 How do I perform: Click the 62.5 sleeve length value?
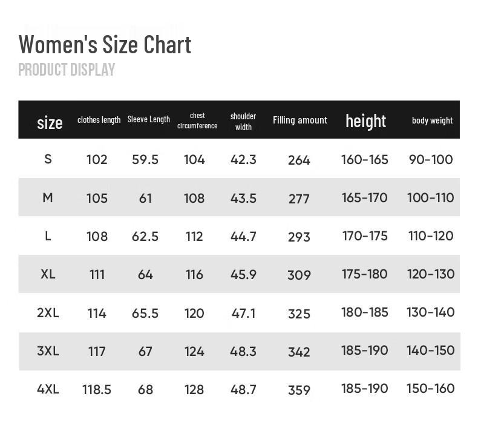point(145,236)
